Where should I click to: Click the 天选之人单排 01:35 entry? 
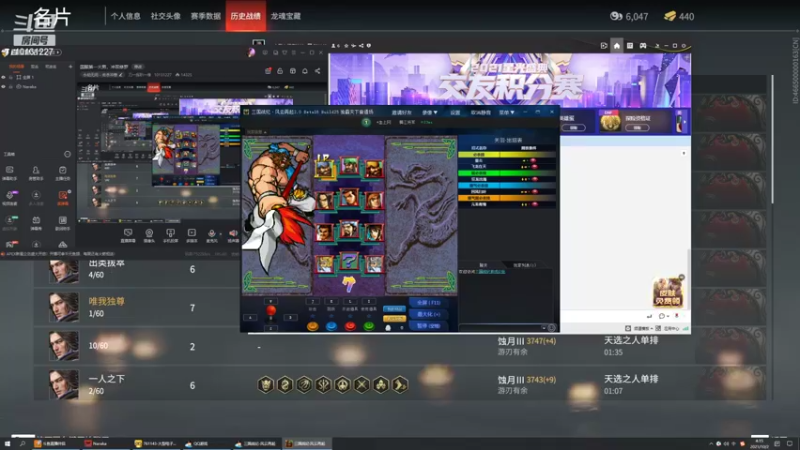pos(631,345)
